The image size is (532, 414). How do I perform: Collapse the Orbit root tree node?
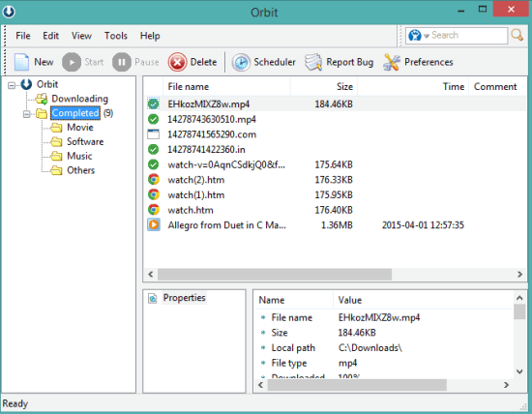click(x=12, y=85)
